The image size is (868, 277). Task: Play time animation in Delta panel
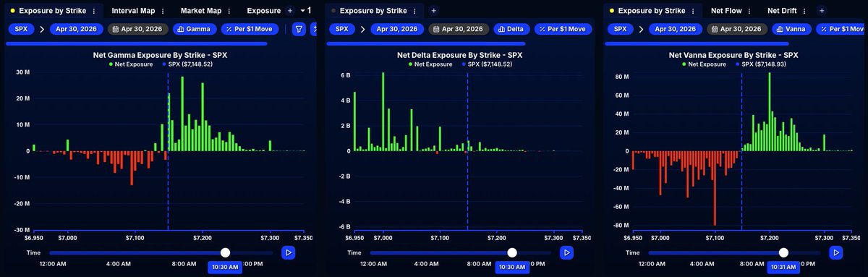click(567, 252)
